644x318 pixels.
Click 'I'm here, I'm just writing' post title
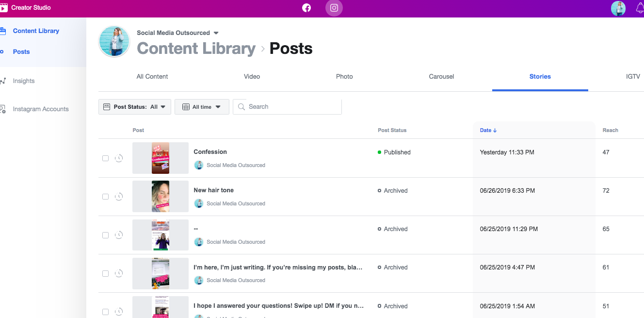[x=278, y=268]
